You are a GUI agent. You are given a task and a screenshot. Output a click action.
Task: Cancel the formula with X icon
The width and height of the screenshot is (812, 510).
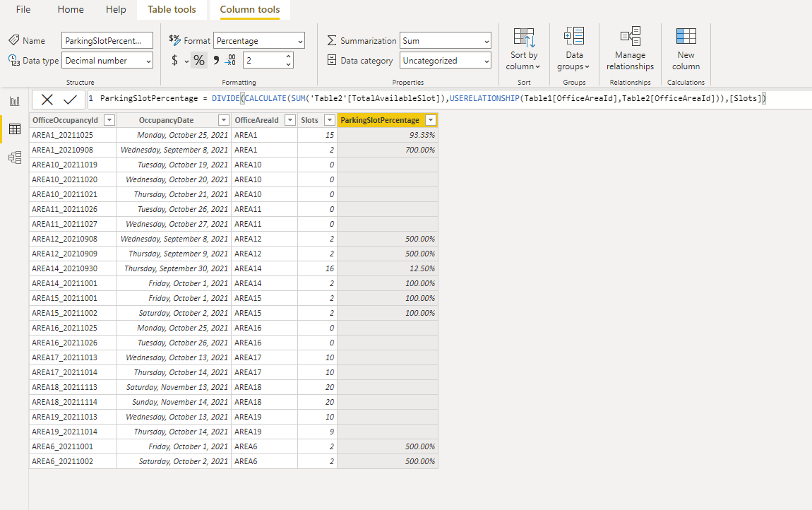pyautogui.click(x=47, y=100)
